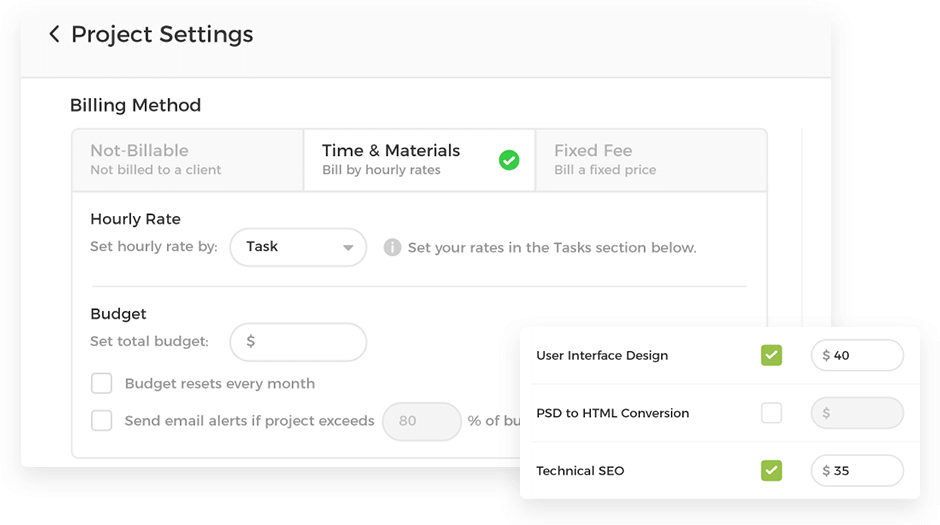940x525 pixels.
Task: Click the back arrow beside Project Settings
Action: [54, 35]
